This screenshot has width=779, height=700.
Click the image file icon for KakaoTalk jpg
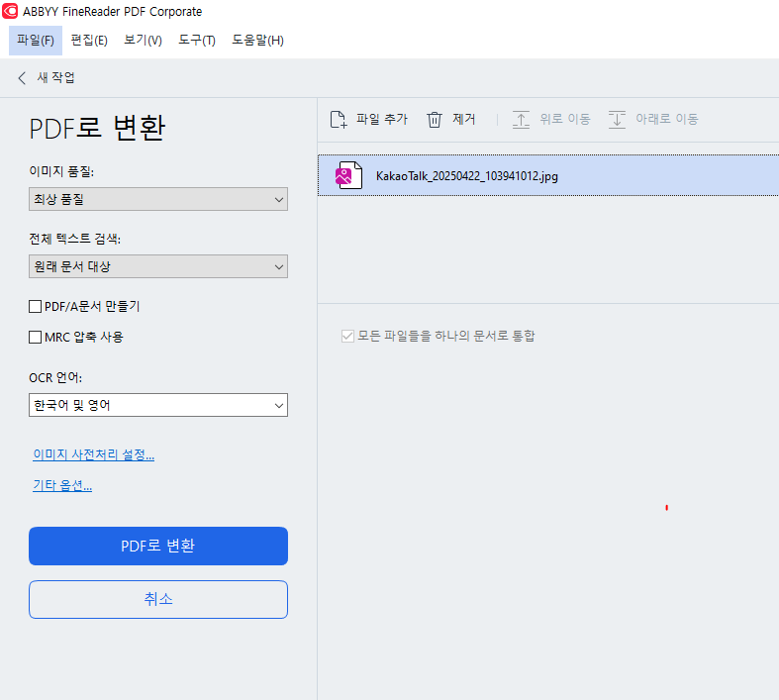click(x=348, y=175)
